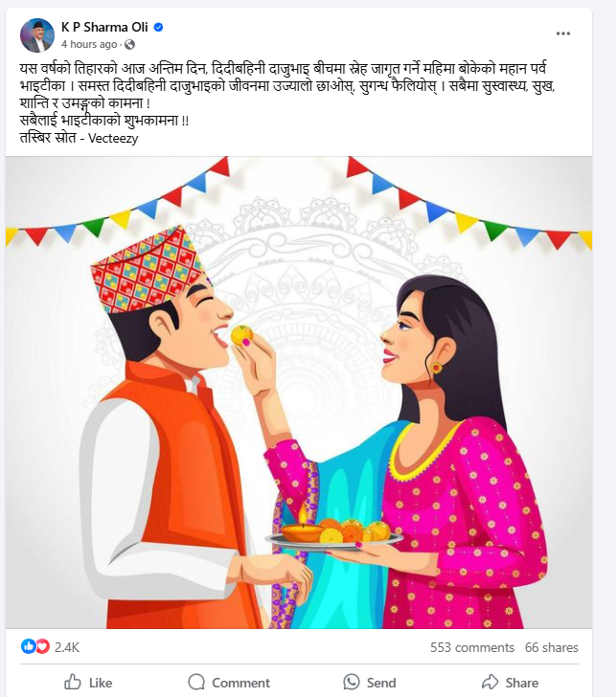Image resolution: width=616 pixels, height=697 pixels.
Task: Click the speech bubble Comment icon
Action: (x=196, y=682)
